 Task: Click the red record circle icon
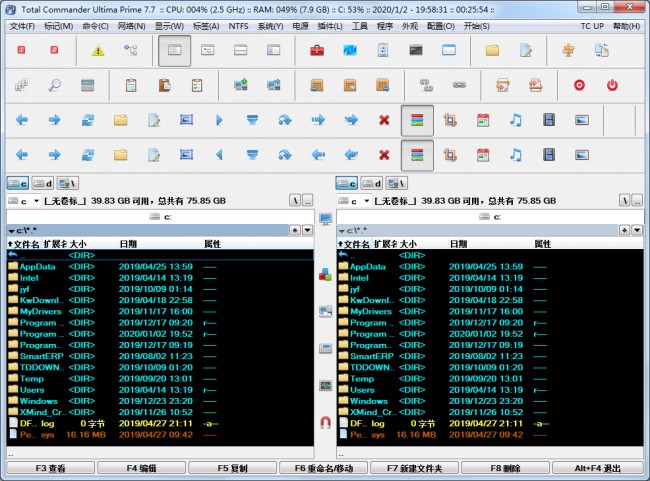coord(579,85)
